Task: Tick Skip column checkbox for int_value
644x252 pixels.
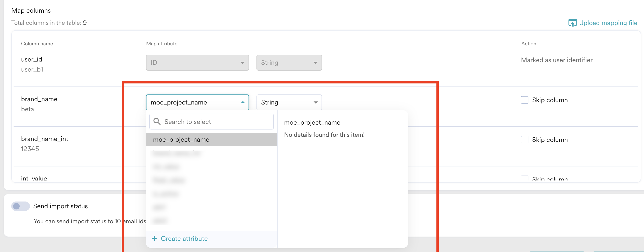Action: pos(524,178)
